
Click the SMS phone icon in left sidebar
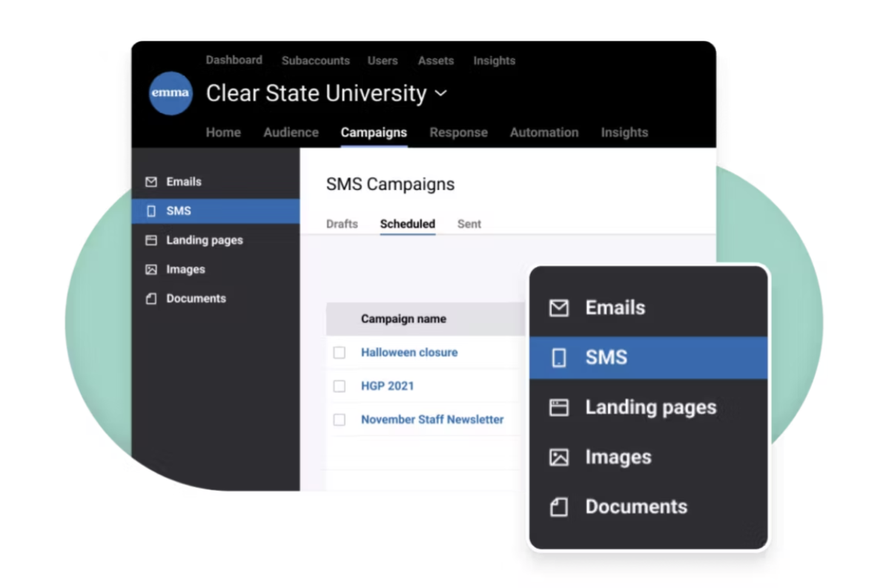click(151, 211)
